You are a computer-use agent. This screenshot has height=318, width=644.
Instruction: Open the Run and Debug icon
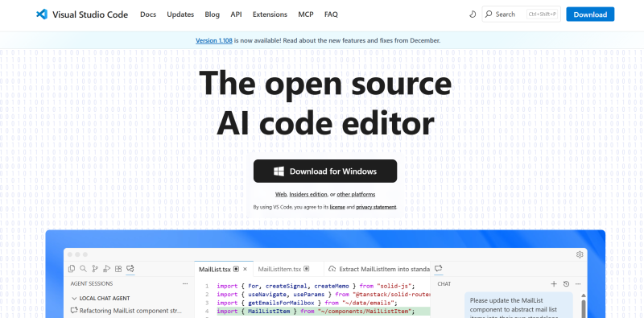point(107,269)
